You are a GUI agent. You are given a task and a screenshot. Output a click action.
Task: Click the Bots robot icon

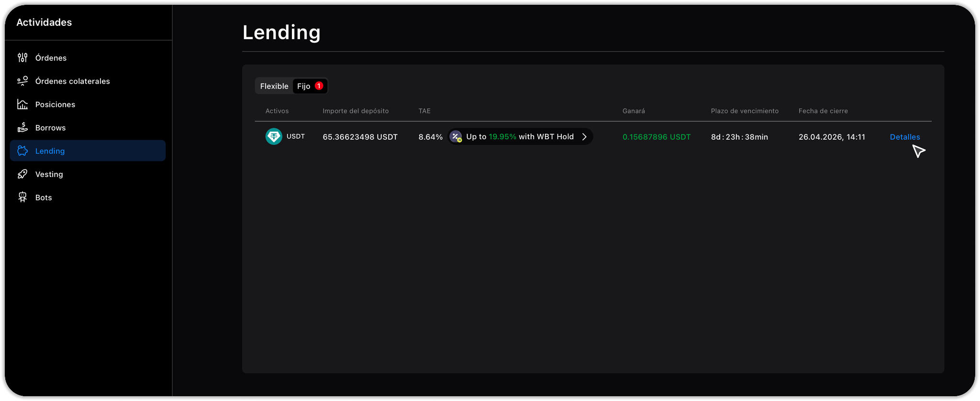22,197
